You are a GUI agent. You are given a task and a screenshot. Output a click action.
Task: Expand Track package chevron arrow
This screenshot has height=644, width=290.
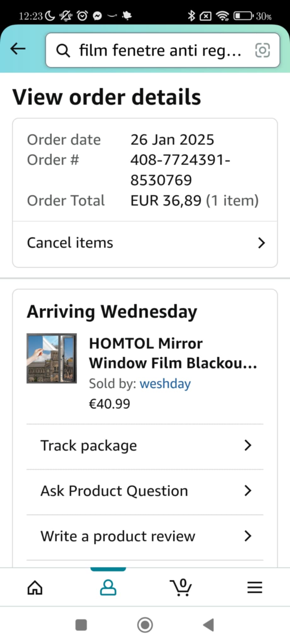[x=248, y=445]
